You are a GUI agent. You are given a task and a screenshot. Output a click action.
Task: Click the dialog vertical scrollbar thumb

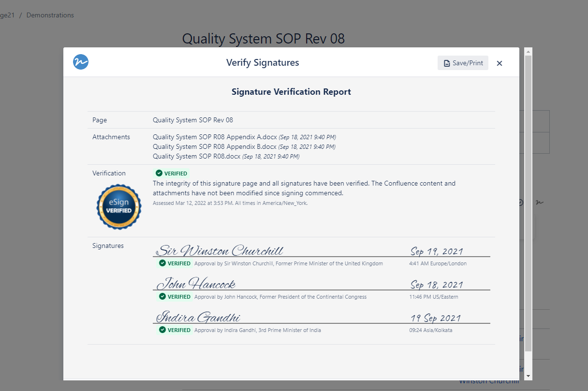point(528,203)
